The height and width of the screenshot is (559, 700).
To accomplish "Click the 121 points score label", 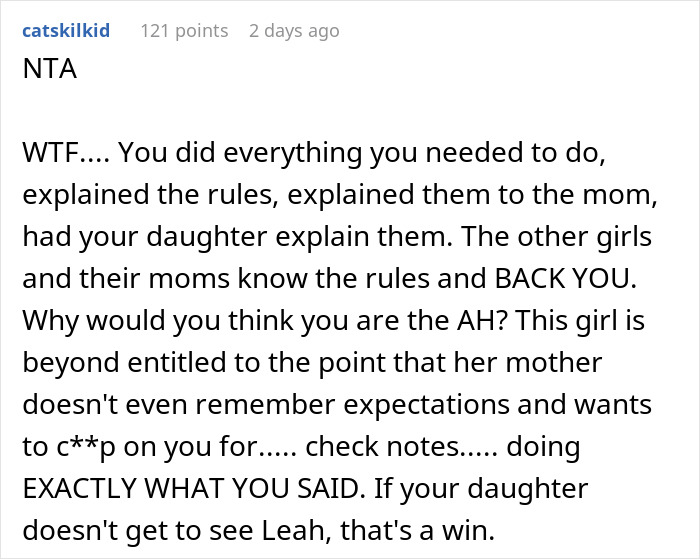I will (184, 31).
